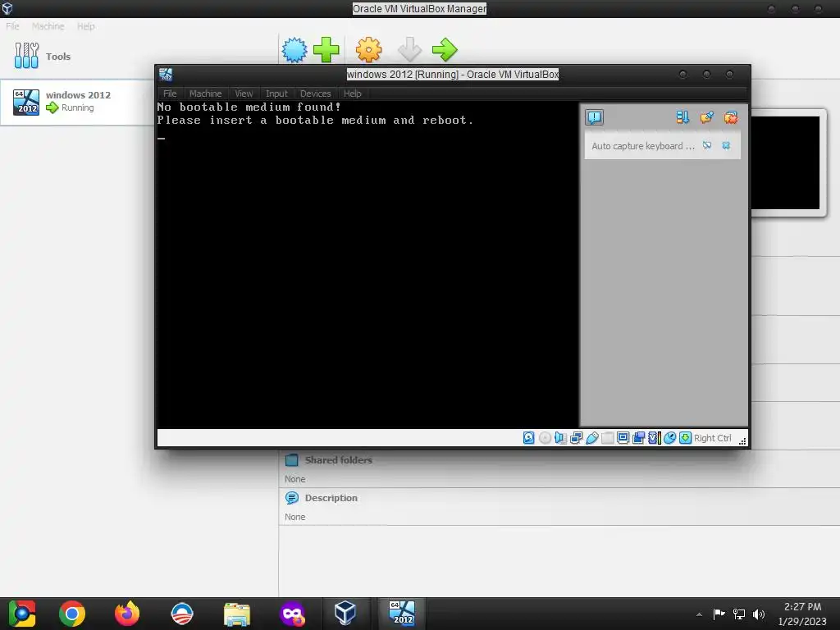840x630 pixels.
Task: Open machine Settings with the orange gear
Action: point(368,50)
